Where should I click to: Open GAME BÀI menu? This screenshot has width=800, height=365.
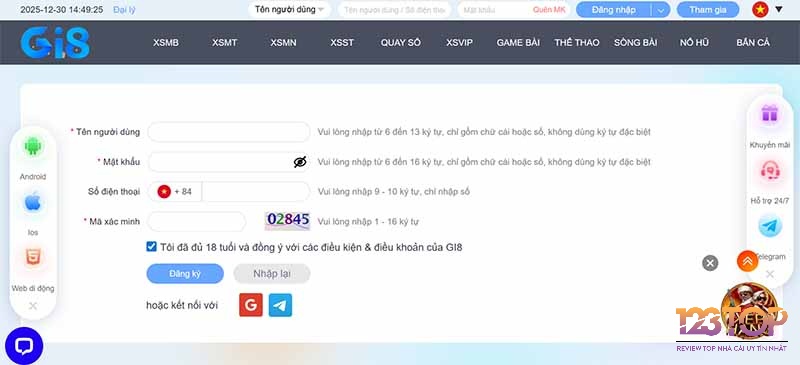(x=518, y=43)
